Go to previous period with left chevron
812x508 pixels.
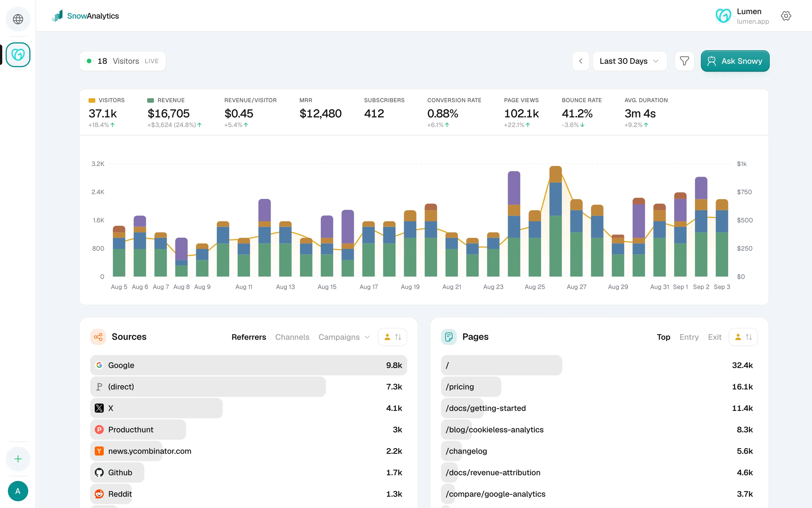pos(581,61)
